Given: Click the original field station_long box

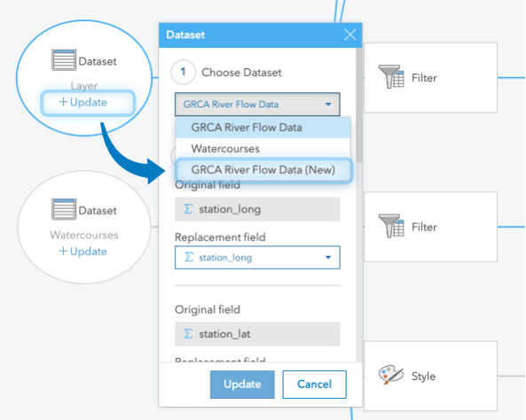Looking at the screenshot, I should tap(257, 209).
